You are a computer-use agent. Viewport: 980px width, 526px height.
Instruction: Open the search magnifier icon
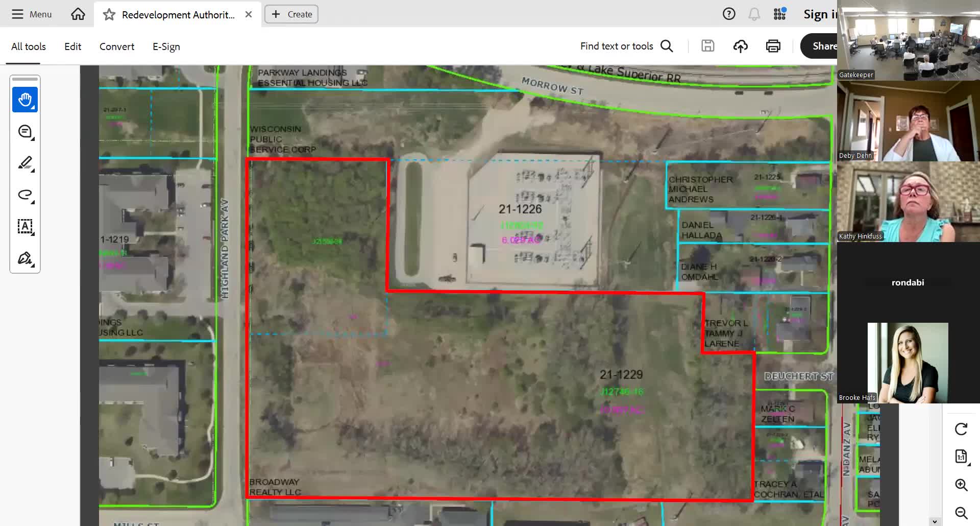pos(667,46)
